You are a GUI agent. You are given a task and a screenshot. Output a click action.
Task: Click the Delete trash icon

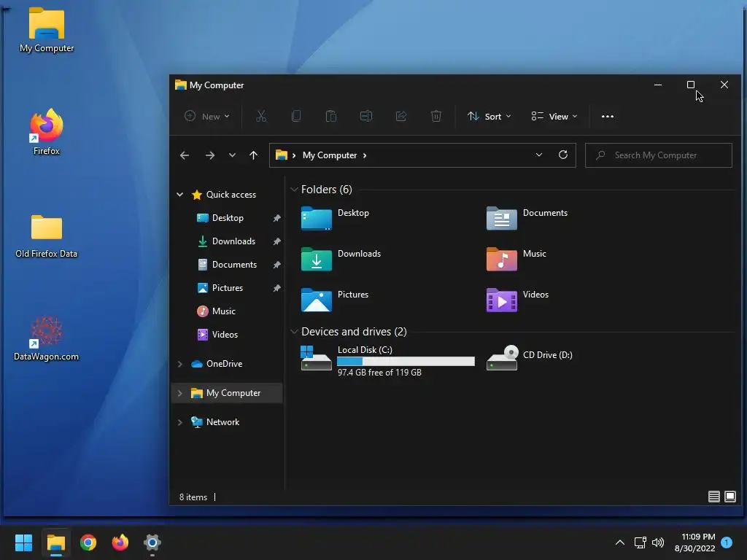tap(436, 116)
